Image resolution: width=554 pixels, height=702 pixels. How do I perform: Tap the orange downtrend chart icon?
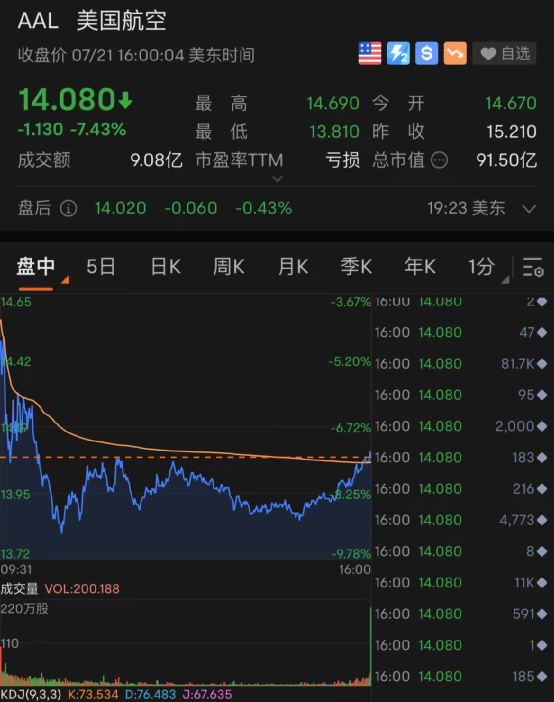[455, 53]
